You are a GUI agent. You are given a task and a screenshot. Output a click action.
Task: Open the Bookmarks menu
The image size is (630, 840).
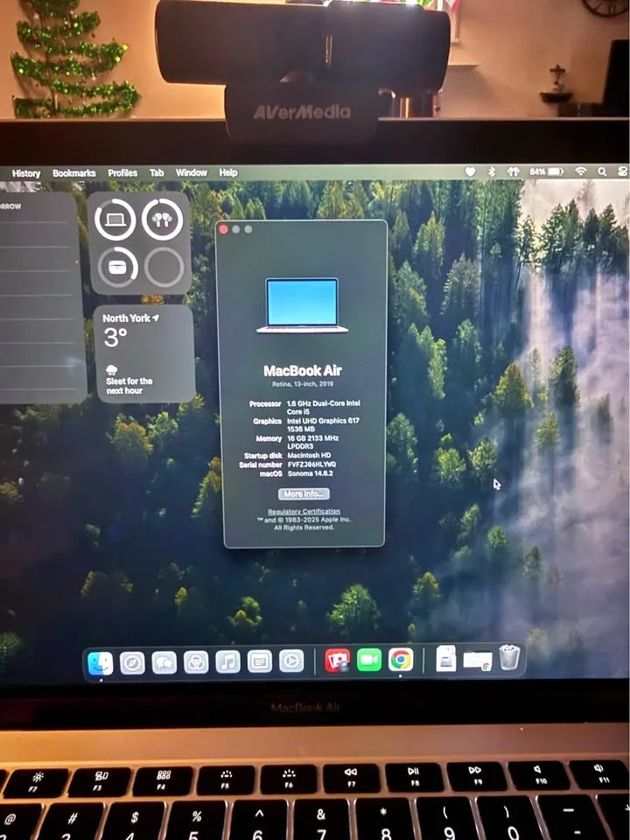[x=73, y=173]
